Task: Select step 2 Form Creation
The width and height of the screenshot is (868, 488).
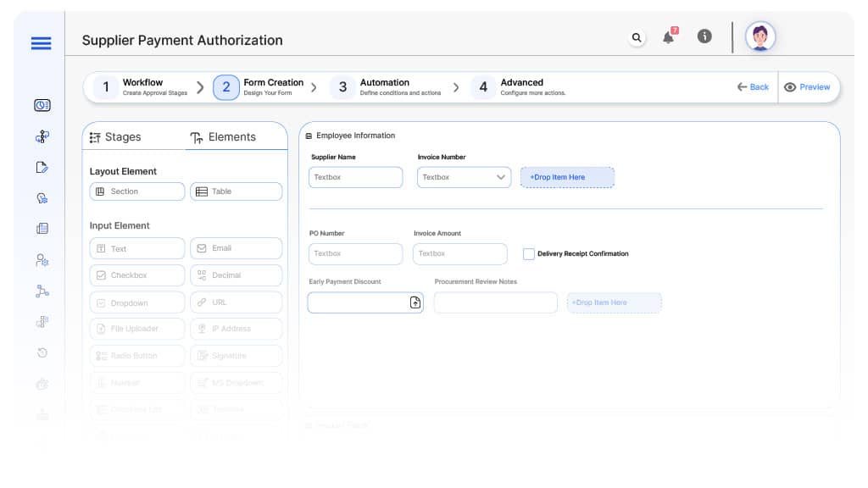Action: [259, 87]
